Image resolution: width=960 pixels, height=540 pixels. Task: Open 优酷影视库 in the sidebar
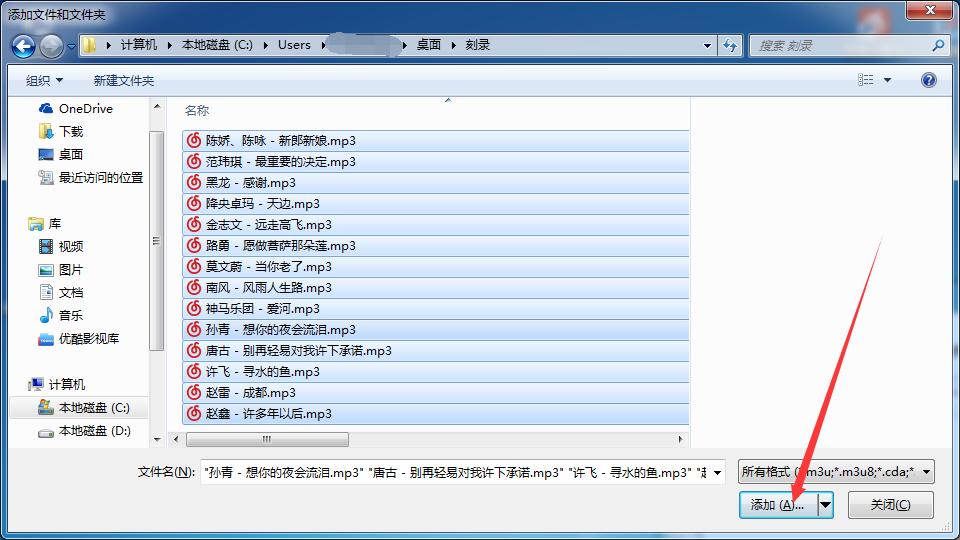coord(78,339)
